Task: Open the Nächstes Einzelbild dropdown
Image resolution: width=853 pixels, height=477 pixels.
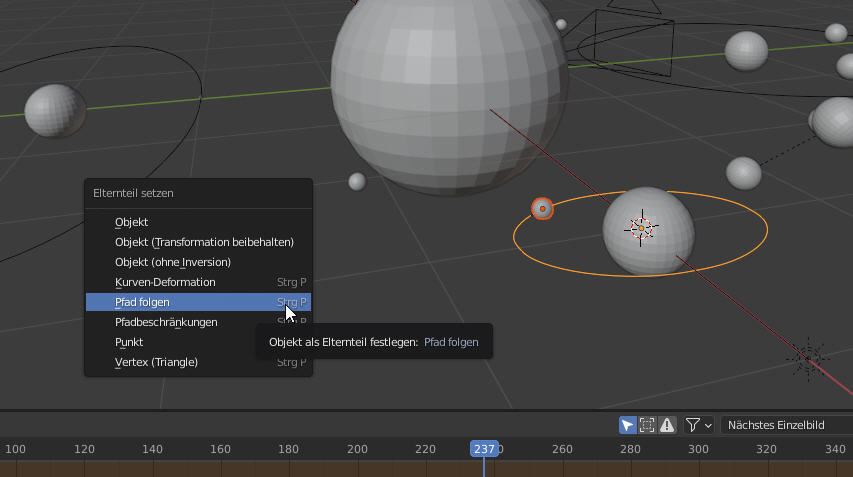Action: click(x=787, y=425)
